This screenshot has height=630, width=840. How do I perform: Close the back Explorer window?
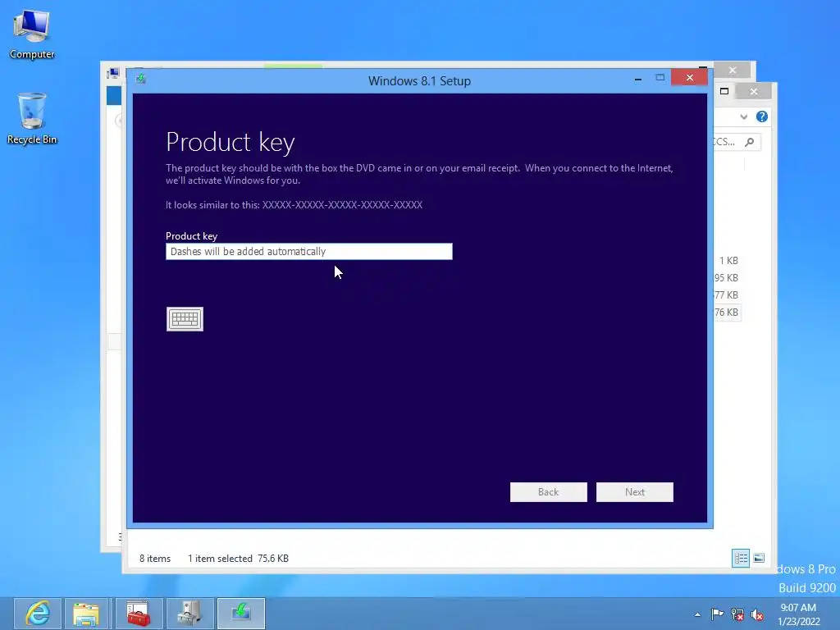tap(754, 92)
